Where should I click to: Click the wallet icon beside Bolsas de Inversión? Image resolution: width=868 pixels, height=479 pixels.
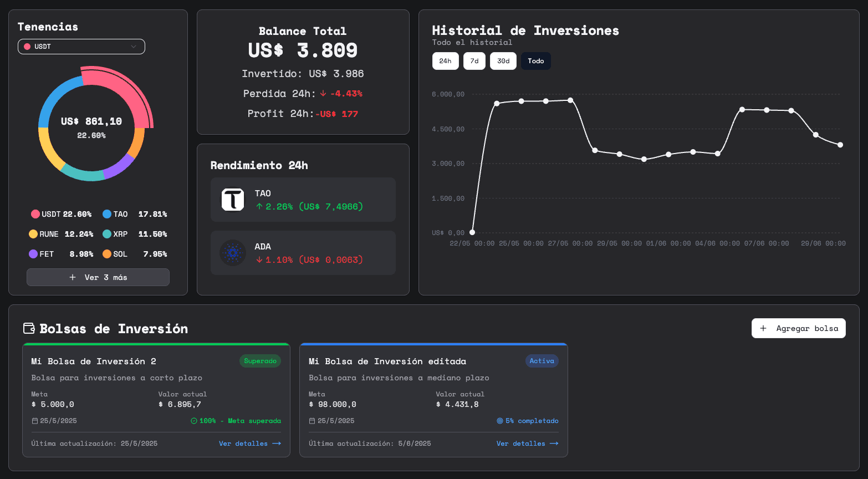click(x=29, y=328)
